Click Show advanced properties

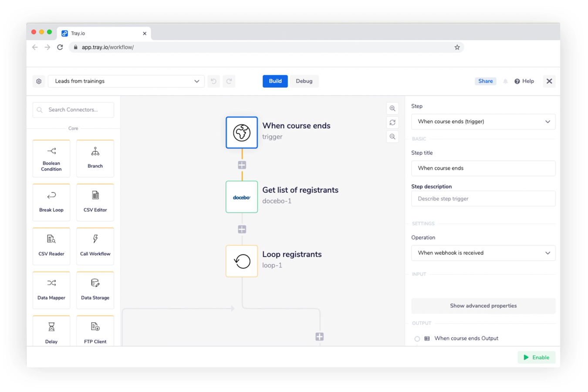click(x=483, y=306)
